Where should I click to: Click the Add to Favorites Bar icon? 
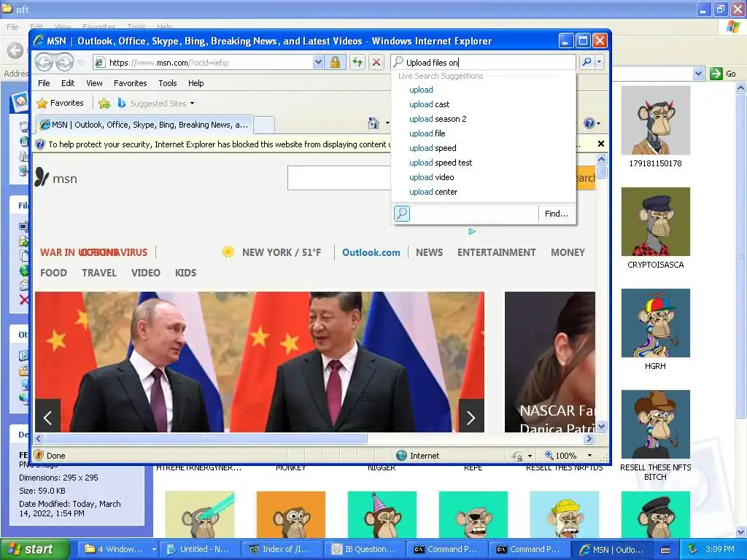(x=104, y=104)
